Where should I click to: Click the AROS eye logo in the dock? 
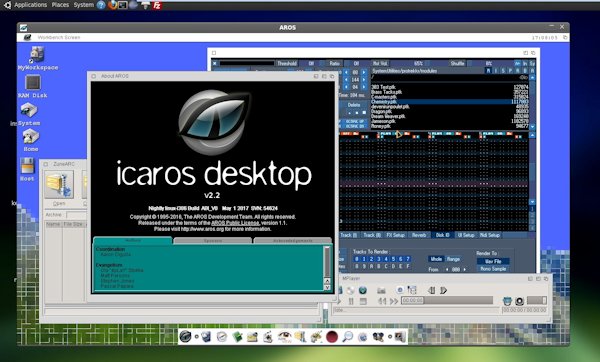185,337
